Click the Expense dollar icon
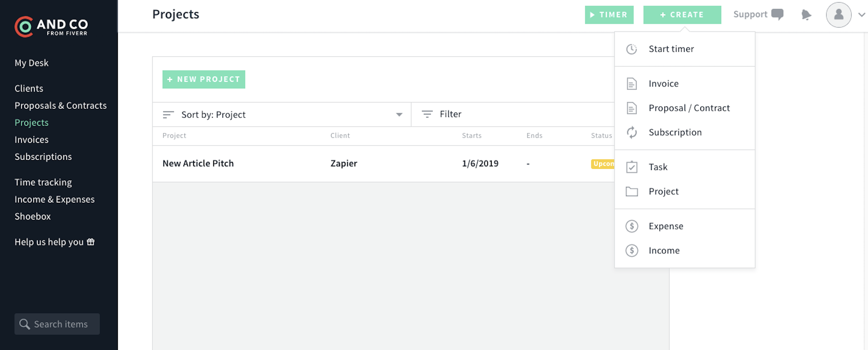This screenshot has width=868, height=350. click(x=631, y=226)
